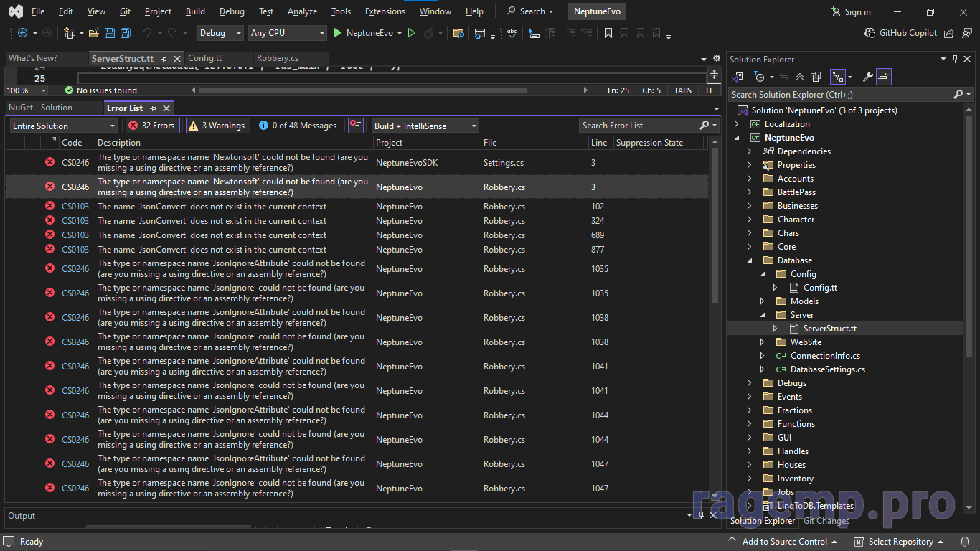Switch to the Robbery.cs editor tab

pyautogui.click(x=278, y=58)
